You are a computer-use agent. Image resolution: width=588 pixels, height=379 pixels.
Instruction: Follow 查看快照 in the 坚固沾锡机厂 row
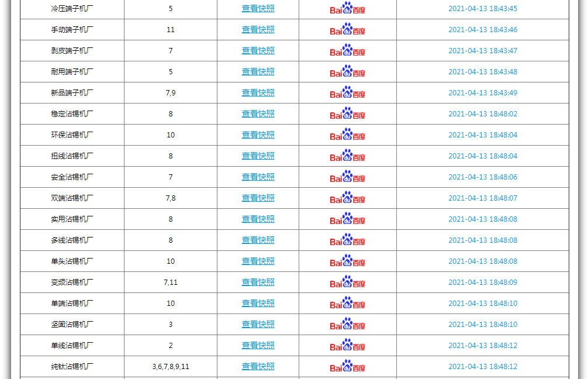[258, 324]
